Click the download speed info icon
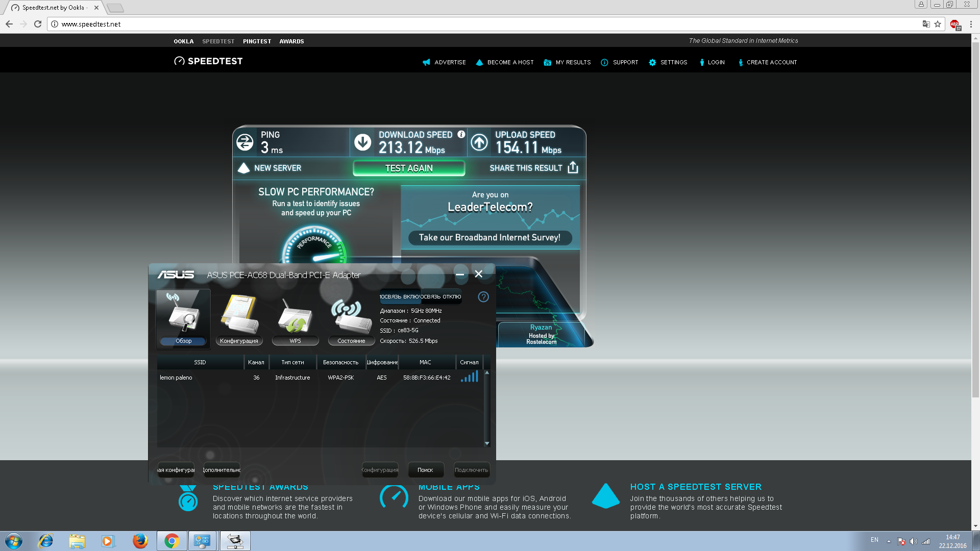 [461, 134]
